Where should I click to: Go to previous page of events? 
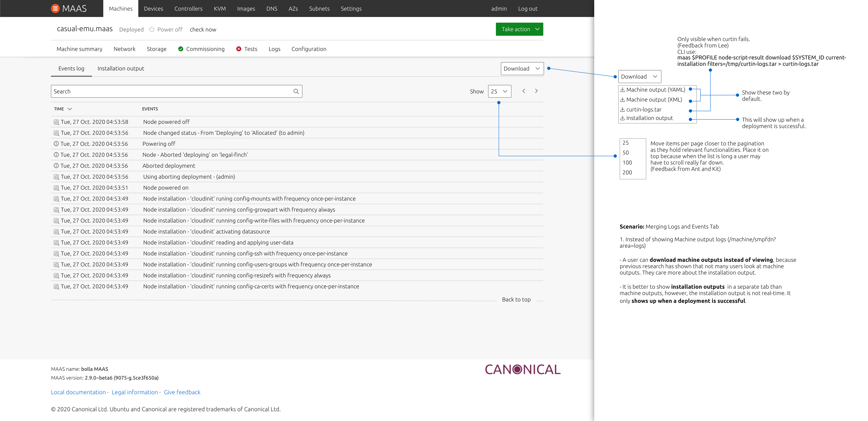524,91
